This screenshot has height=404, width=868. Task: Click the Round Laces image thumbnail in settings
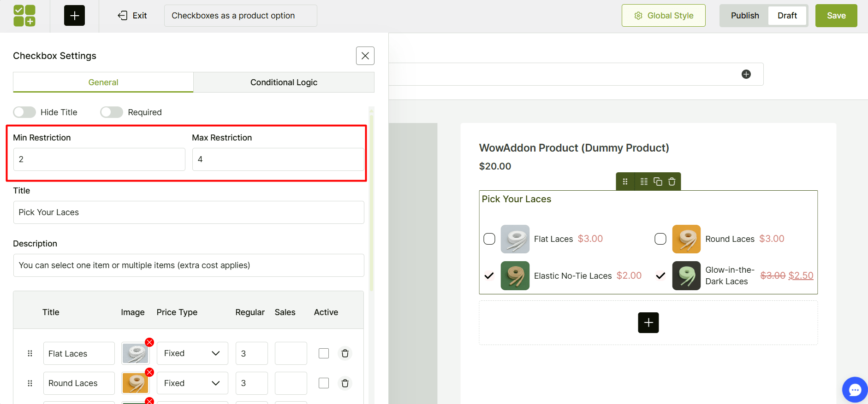135,383
